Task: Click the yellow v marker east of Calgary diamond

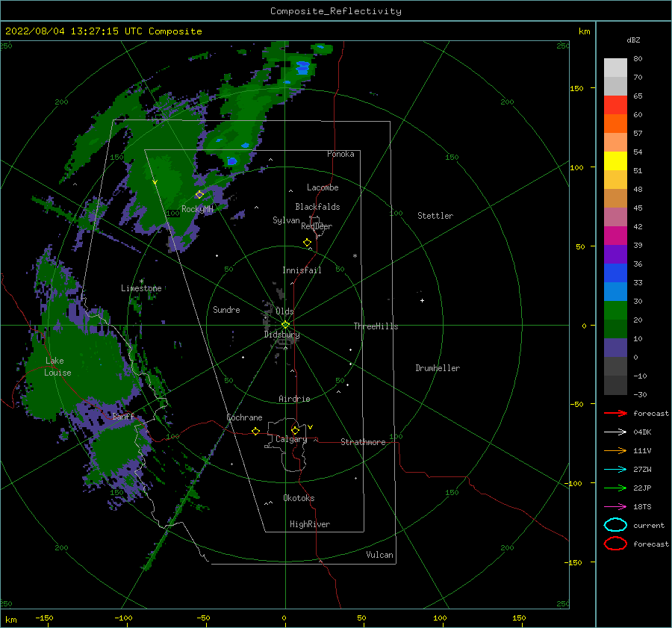Action: click(x=311, y=427)
